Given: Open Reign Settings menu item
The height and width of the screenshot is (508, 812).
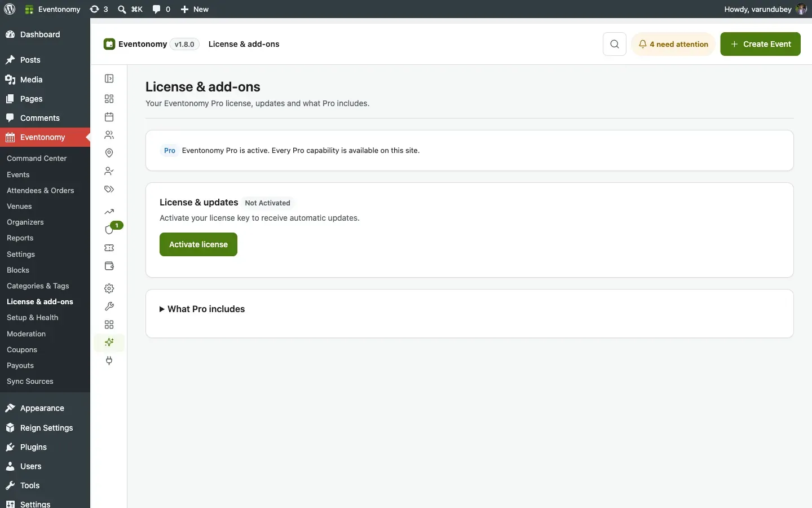Looking at the screenshot, I should pos(45,428).
